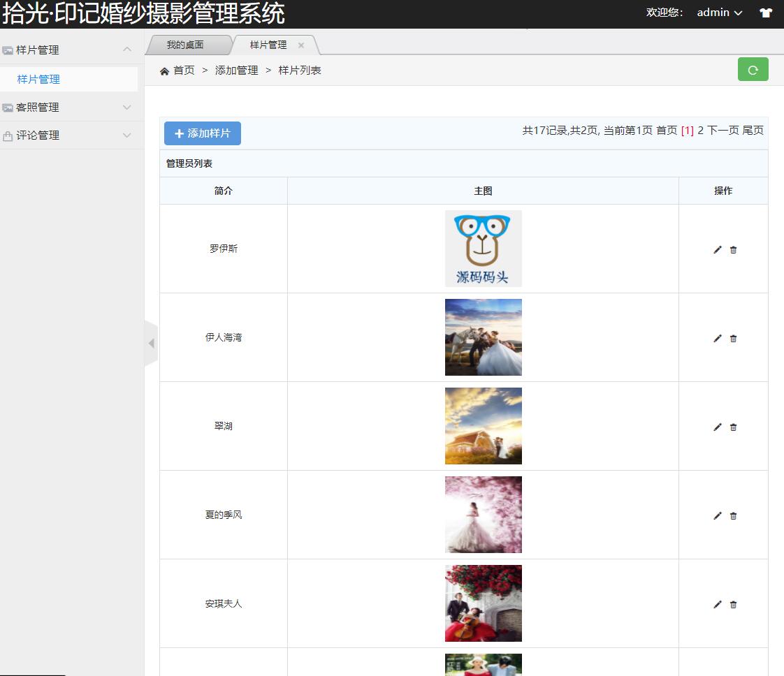Viewport: 784px width, 676px height.
Task: Open the 源码码头 monkey thumbnail
Action: point(484,249)
